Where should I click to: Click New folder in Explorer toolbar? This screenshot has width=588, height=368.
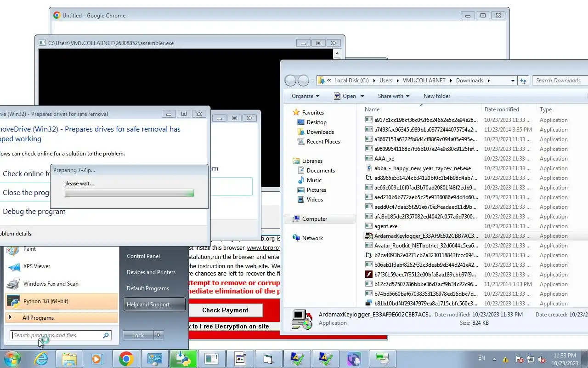tap(437, 96)
